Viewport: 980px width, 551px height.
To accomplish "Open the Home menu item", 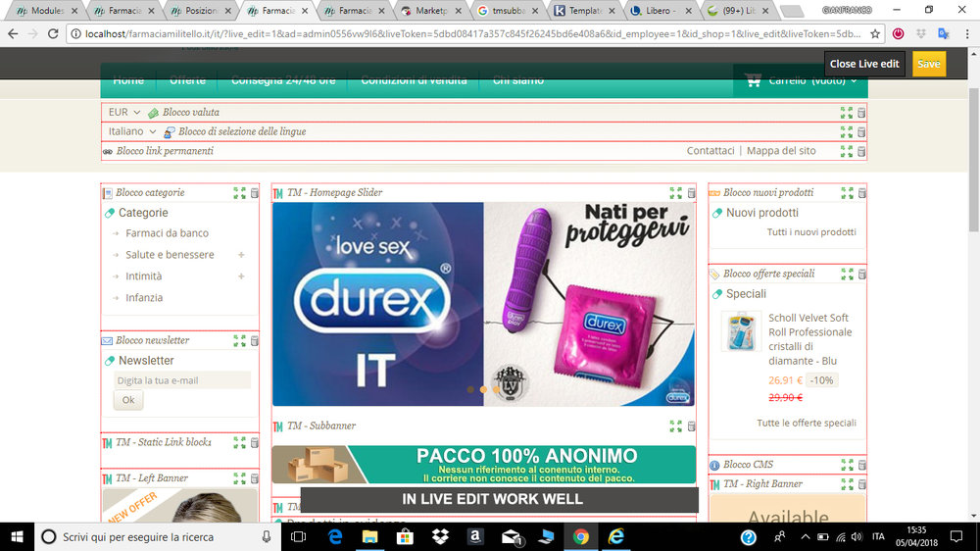I will [x=128, y=80].
